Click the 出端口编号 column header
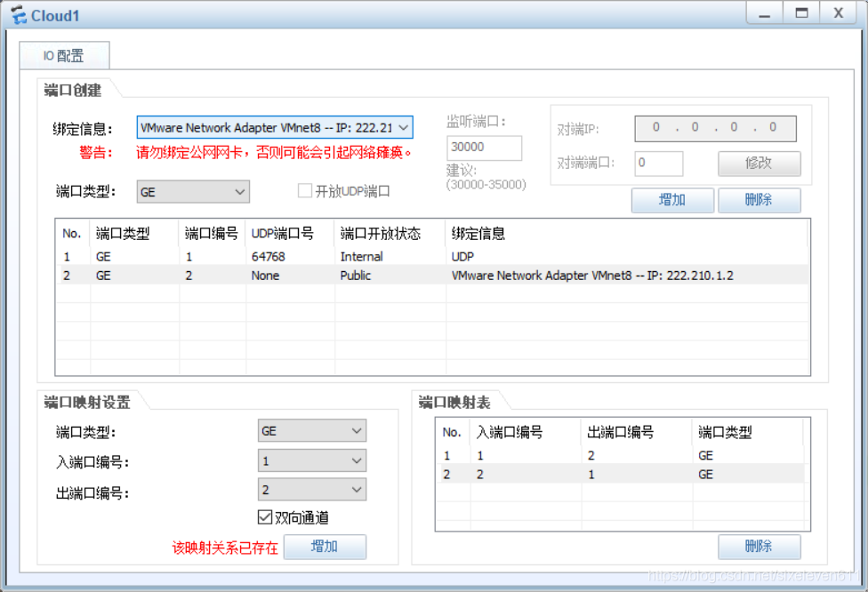This screenshot has height=592, width=868. tap(637, 432)
